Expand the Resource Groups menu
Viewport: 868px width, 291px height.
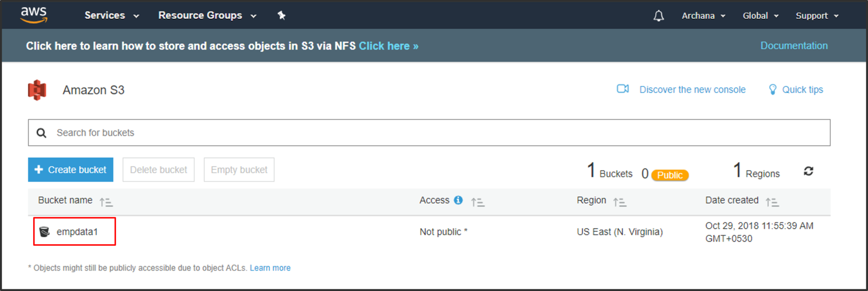tap(207, 15)
